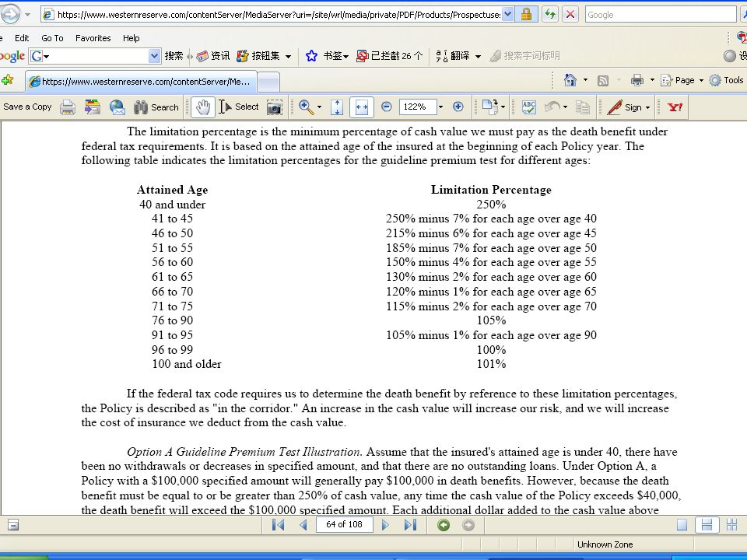Click the address bar URL
747x560 pixels.
tap(279, 15)
